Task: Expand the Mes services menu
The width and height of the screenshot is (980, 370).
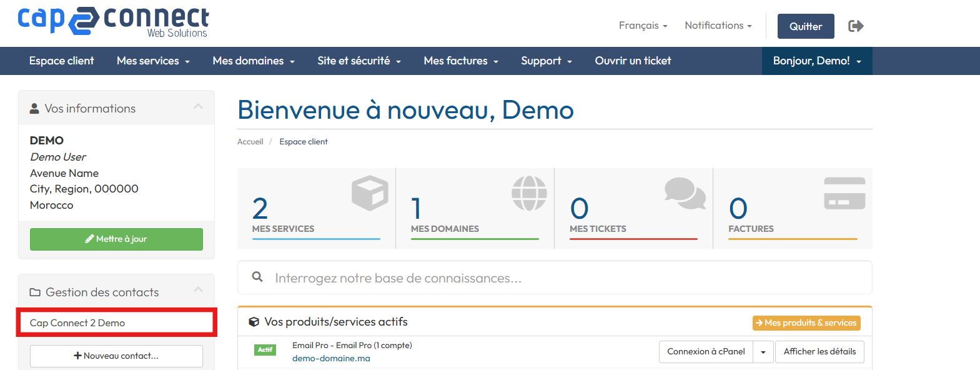Action: [x=153, y=61]
